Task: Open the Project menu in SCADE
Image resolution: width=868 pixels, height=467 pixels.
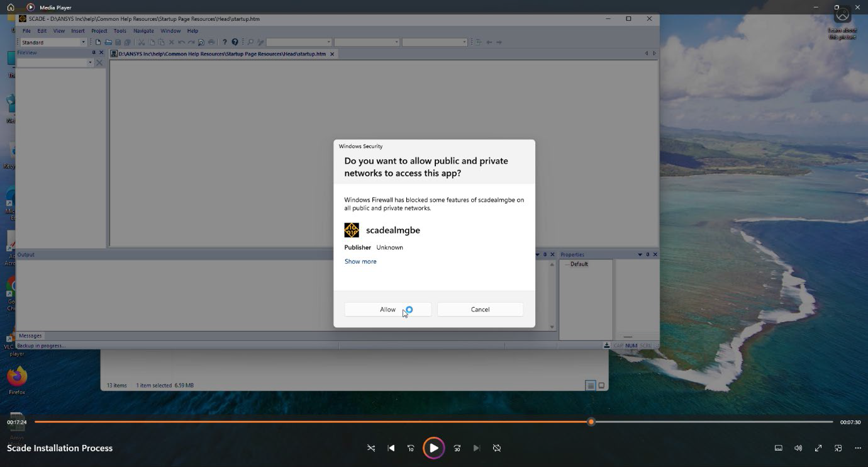Action: click(x=99, y=31)
